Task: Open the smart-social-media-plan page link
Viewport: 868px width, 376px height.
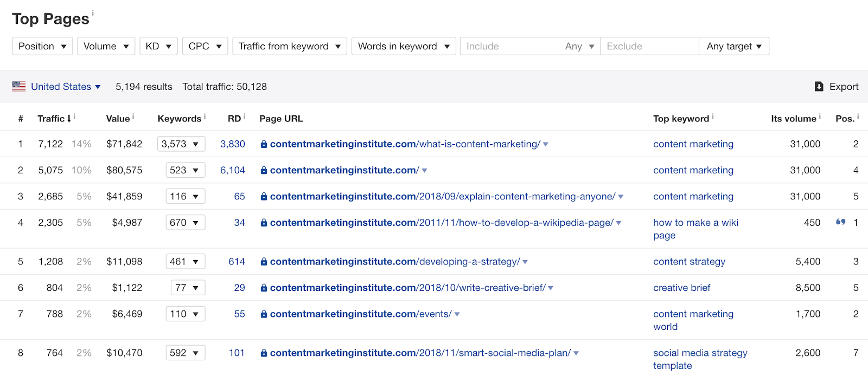Action: point(420,353)
